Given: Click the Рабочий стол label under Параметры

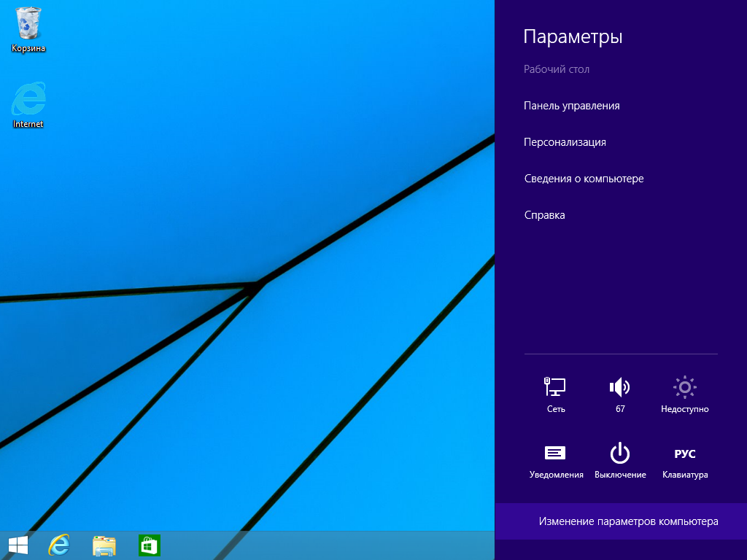Looking at the screenshot, I should coord(556,69).
